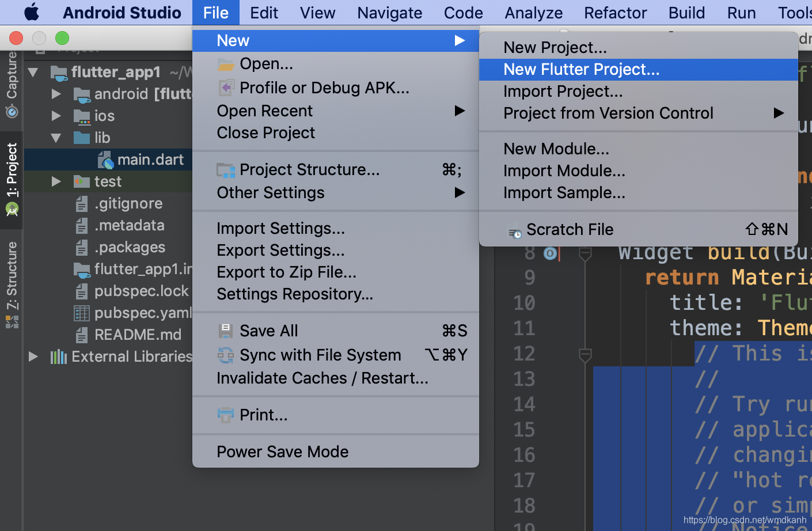Screen dimensions: 812x531
Task: Choose Export Settings...
Action: pyautogui.click(x=336, y=251)
